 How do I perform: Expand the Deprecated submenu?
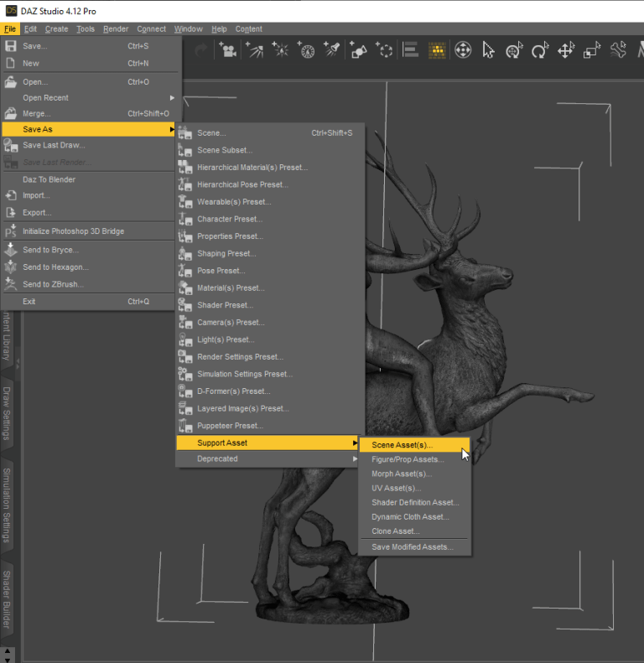pos(267,458)
